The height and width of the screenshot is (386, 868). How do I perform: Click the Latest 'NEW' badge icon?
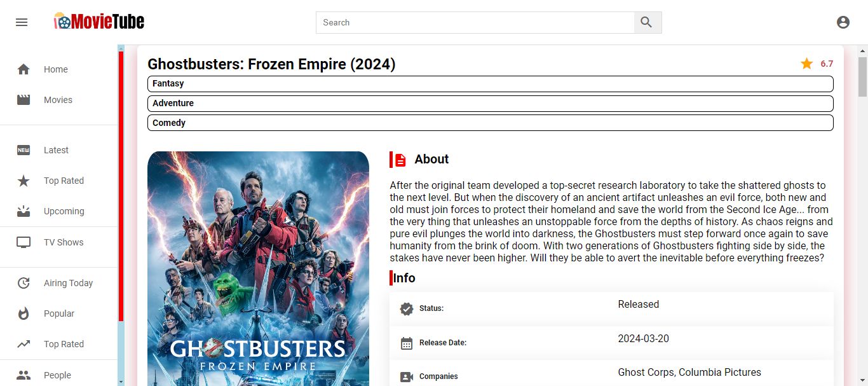24,150
